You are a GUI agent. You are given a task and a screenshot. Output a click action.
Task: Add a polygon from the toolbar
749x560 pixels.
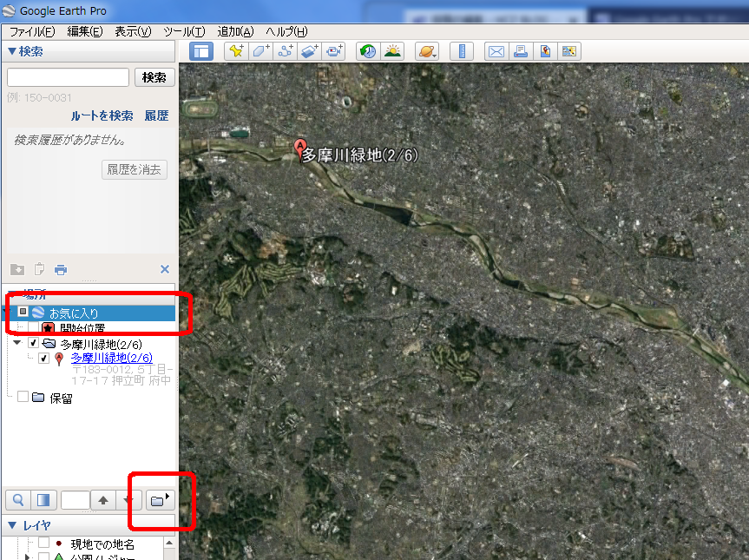(260, 51)
